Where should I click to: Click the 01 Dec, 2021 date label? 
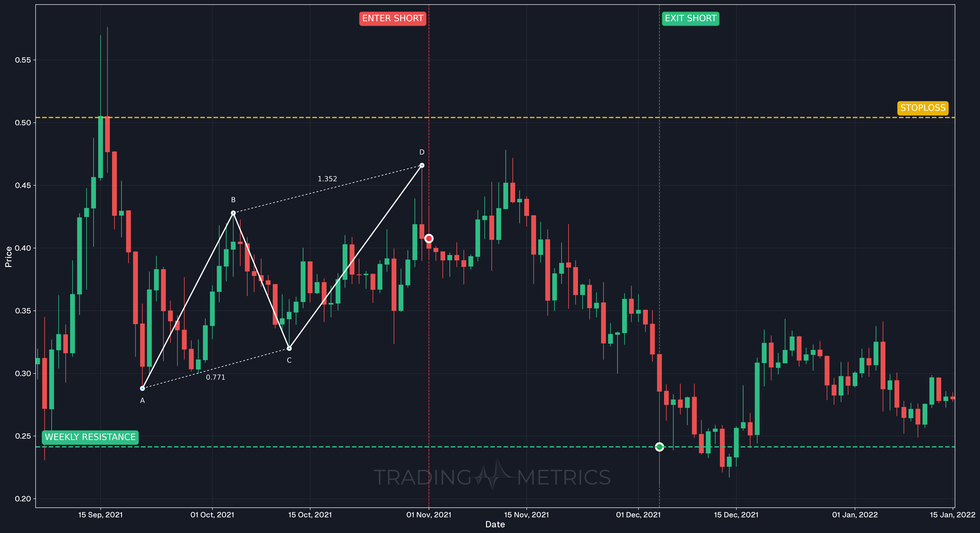(638, 515)
